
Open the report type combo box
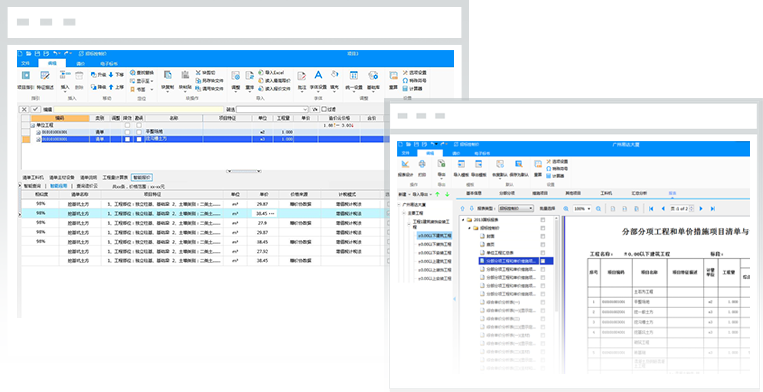515,209
